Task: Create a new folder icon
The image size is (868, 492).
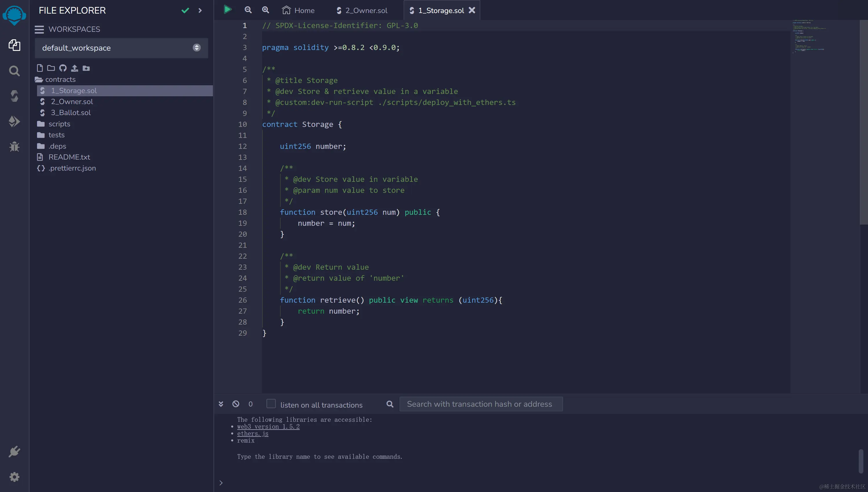Action: (51, 68)
